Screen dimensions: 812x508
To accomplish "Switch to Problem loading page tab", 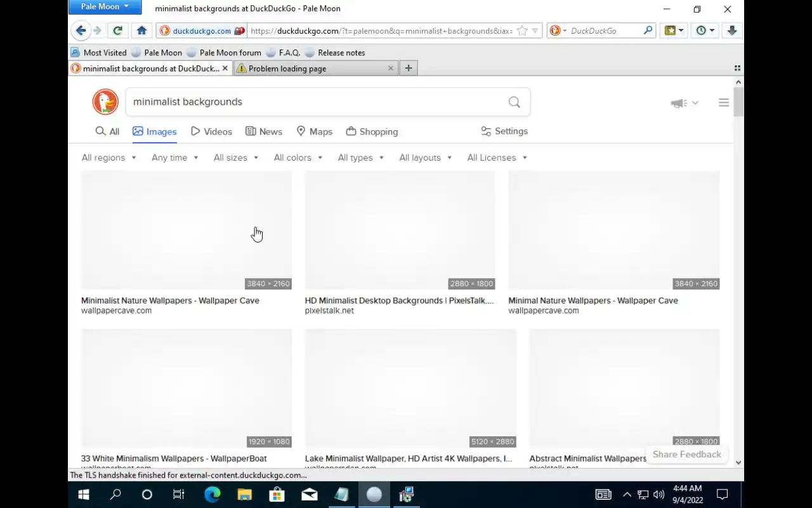I will (x=315, y=68).
